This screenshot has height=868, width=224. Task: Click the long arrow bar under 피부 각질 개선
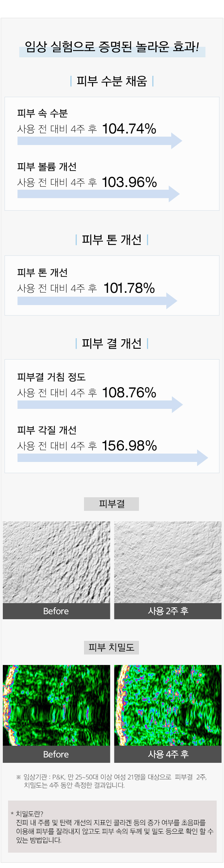(x=113, y=458)
